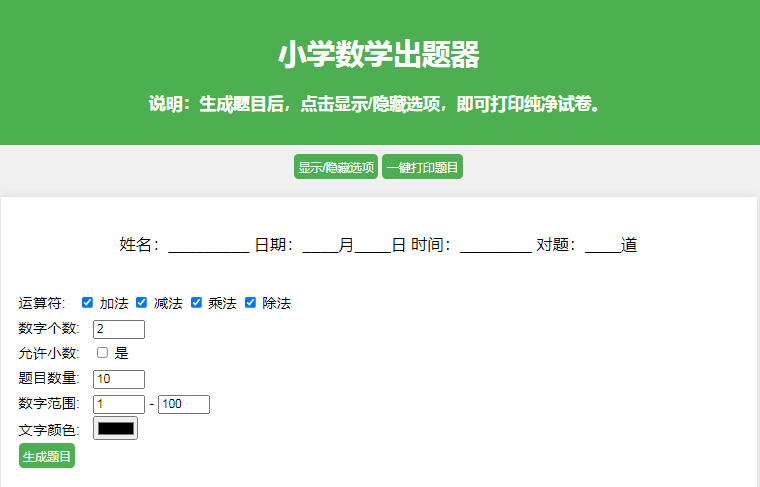Click the 加法 label text

[x=114, y=303]
